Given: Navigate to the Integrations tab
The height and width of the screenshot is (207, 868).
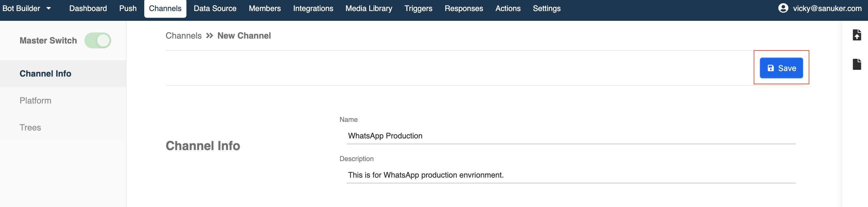Looking at the screenshot, I should coord(313,9).
